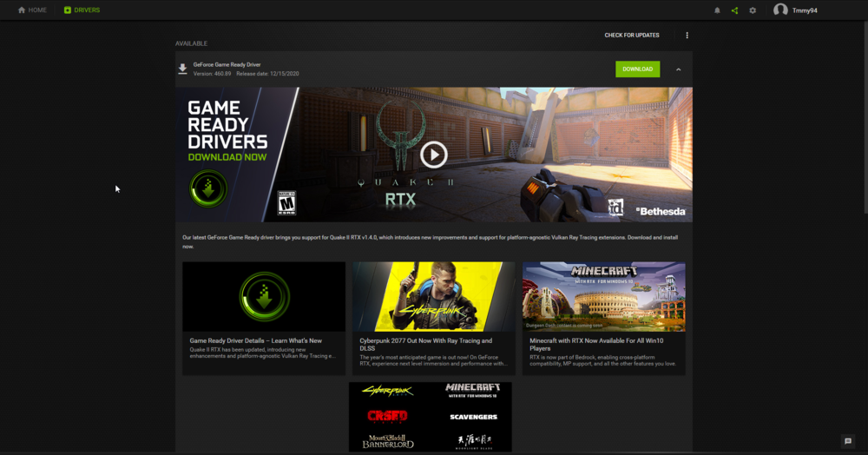868x455 pixels.
Task: Click CHECK FOR UPDATES
Action: [632, 36]
